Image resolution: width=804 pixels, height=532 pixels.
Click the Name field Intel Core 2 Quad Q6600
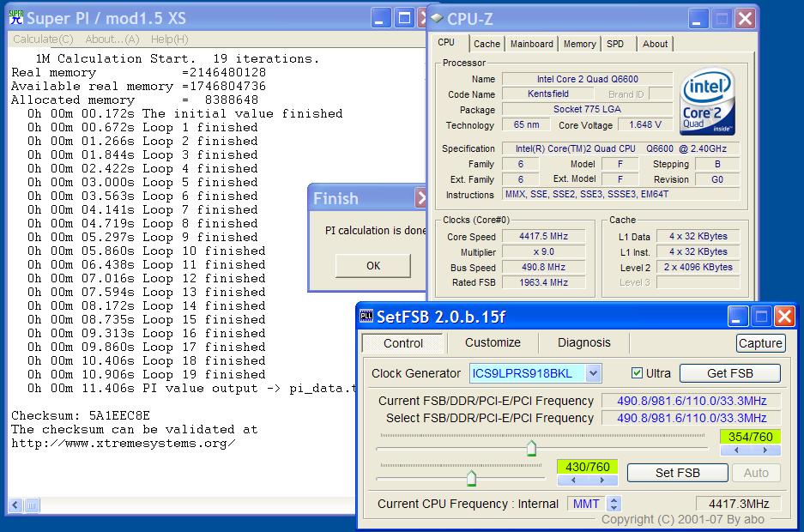587,79
